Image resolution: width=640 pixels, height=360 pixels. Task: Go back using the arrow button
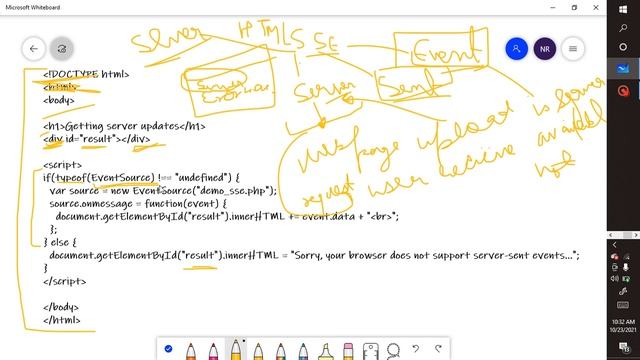tap(33, 49)
